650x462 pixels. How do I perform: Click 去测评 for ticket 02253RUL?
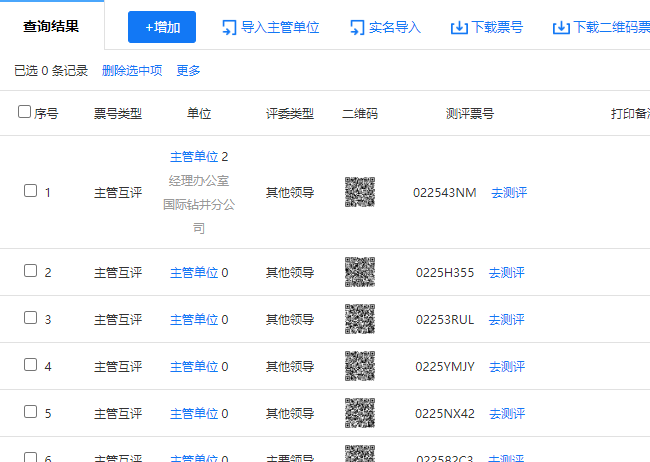[x=507, y=319]
